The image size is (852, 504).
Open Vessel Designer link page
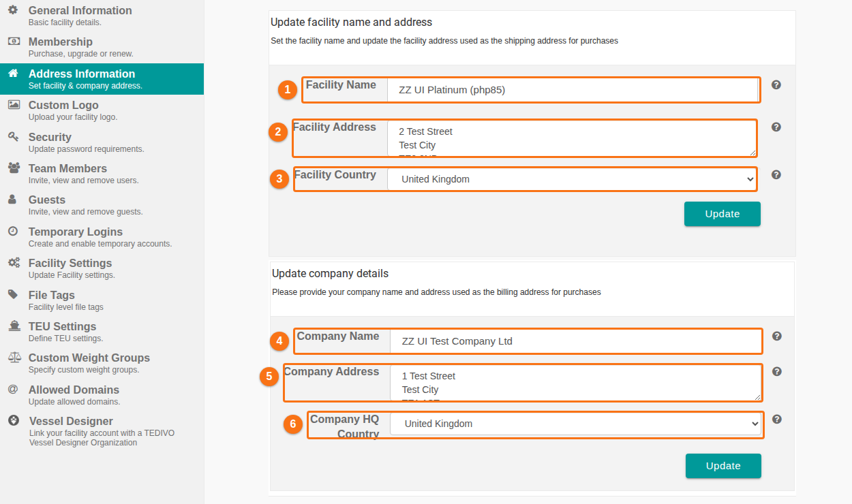coord(102,430)
